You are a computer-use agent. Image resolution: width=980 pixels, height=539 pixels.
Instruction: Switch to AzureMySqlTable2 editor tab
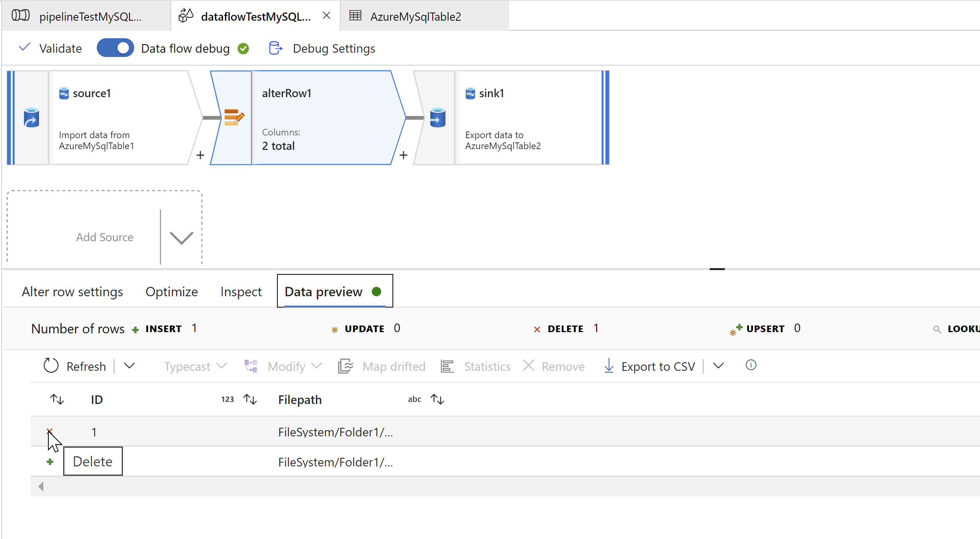tap(415, 16)
